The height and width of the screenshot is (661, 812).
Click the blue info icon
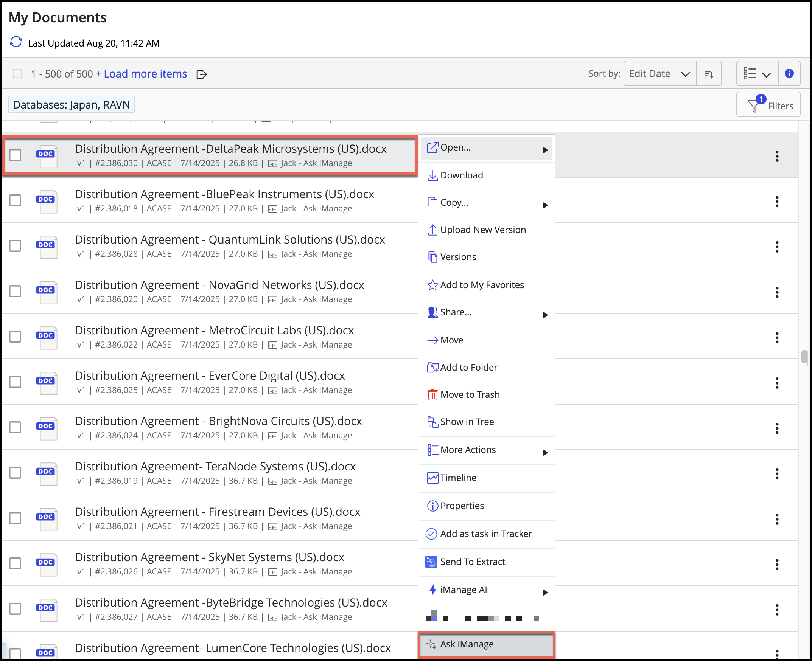tap(789, 73)
